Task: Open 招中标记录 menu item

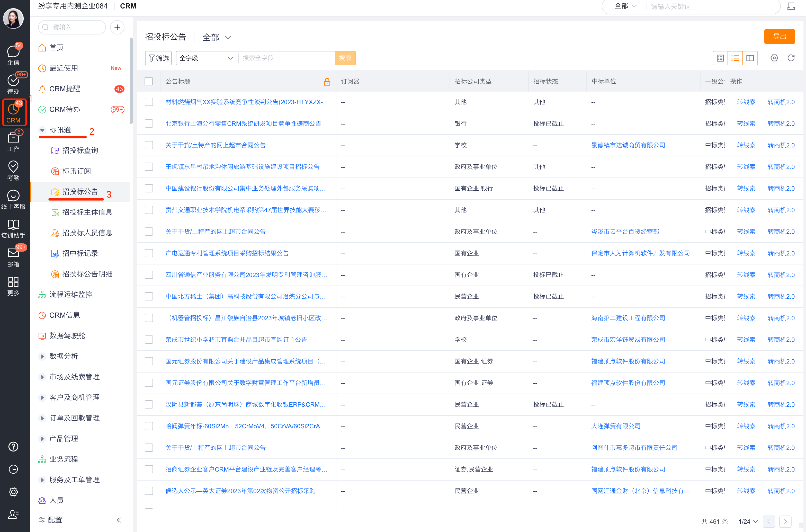Action: click(80, 253)
